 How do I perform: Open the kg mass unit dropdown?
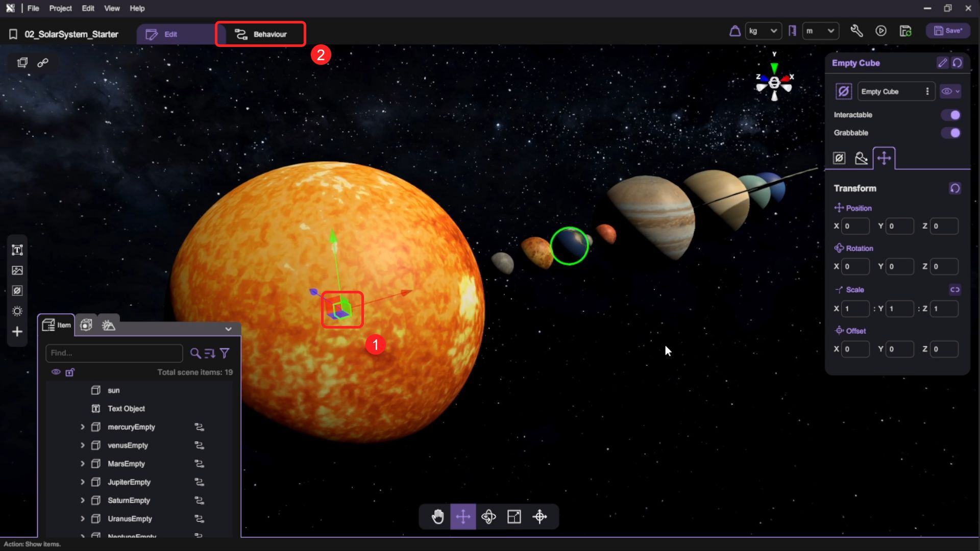[763, 31]
